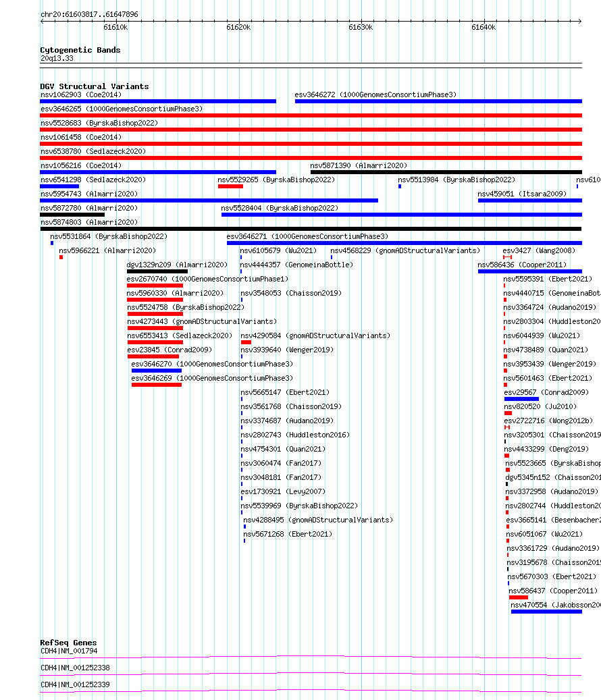Select the esv23845 (Conrad2009) label

(169, 350)
